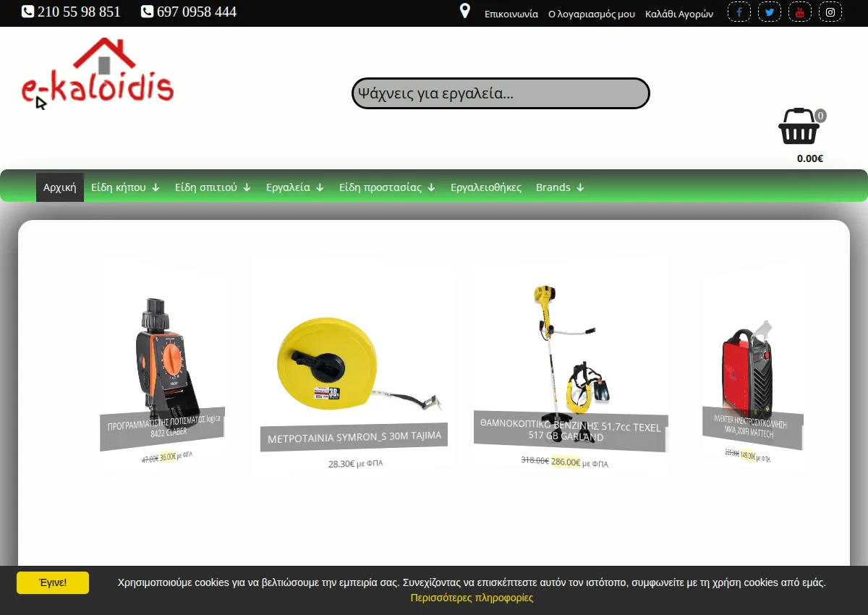Expand the Είδη προστασίας menu arrow
The image size is (868, 615).
(431, 187)
